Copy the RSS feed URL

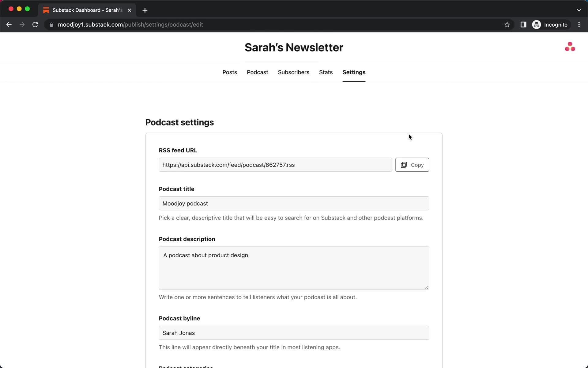coord(412,165)
